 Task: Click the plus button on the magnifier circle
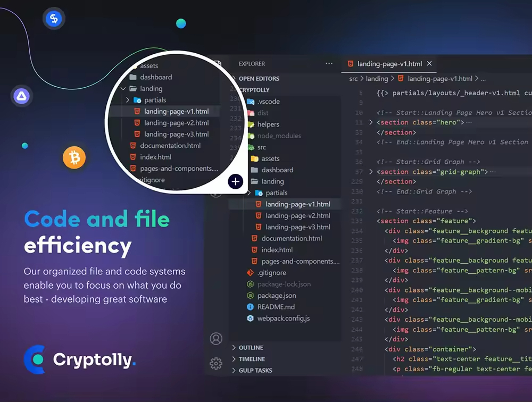point(236,181)
